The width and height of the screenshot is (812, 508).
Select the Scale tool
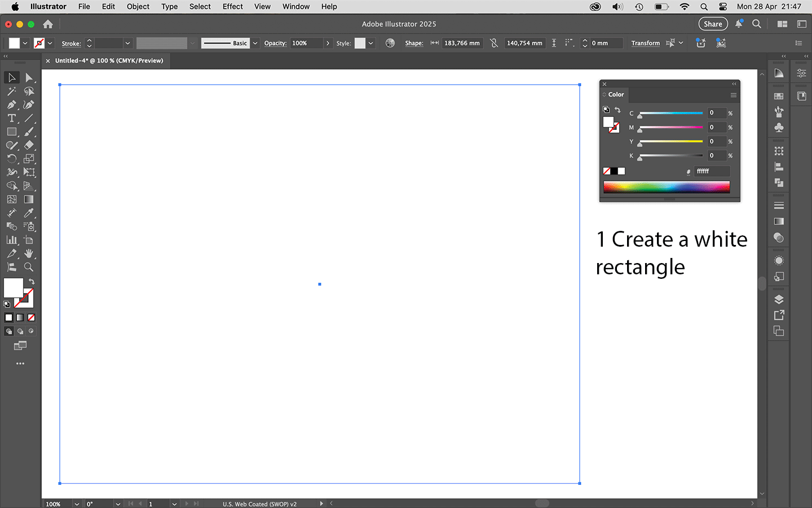[29, 159]
